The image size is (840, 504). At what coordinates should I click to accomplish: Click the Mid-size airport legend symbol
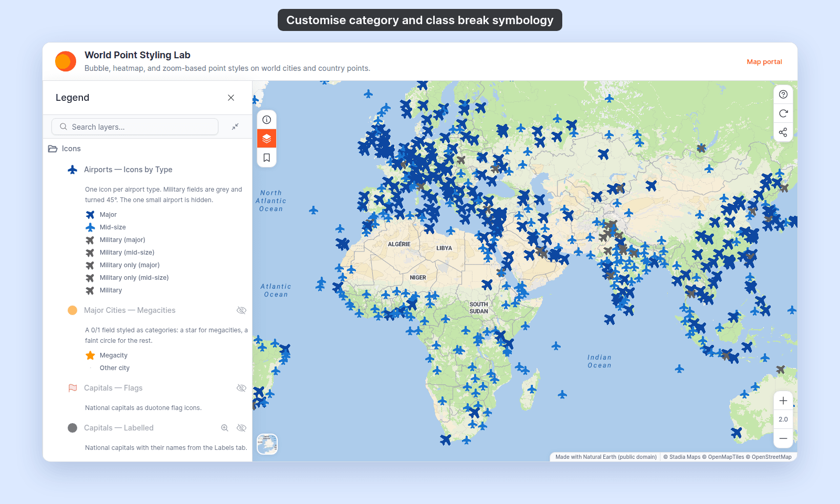(90, 227)
